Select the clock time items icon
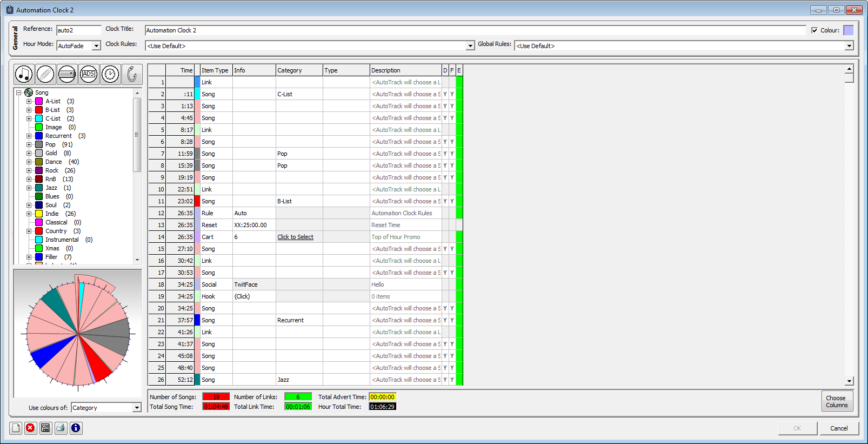The width and height of the screenshot is (868, 444). [x=110, y=74]
